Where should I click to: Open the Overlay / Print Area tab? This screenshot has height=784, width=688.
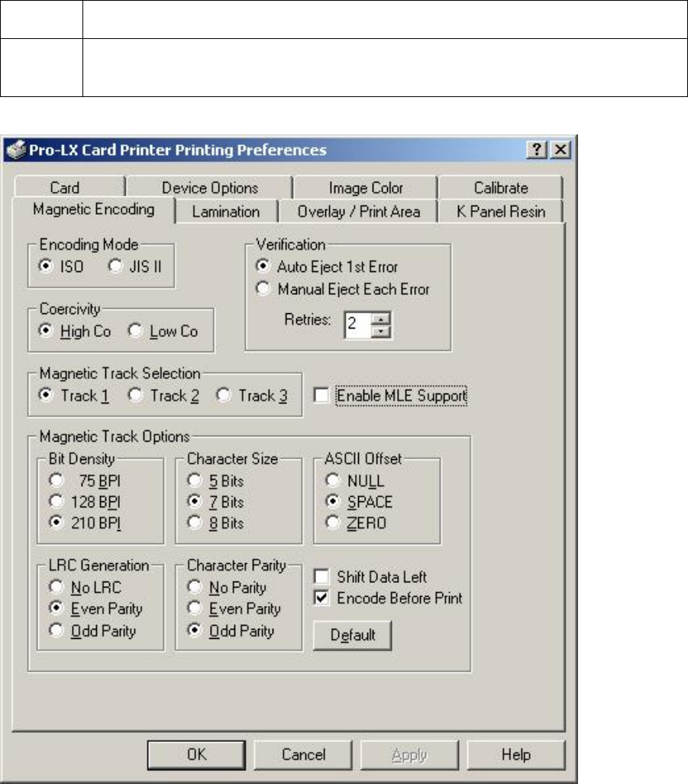pyautogui.click(x=359, y=212)
